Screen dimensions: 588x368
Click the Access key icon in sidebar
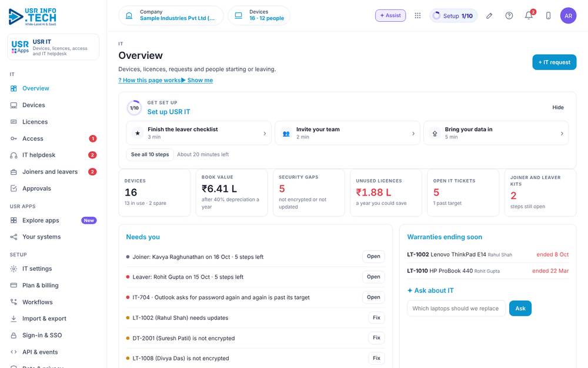[14, 138]
